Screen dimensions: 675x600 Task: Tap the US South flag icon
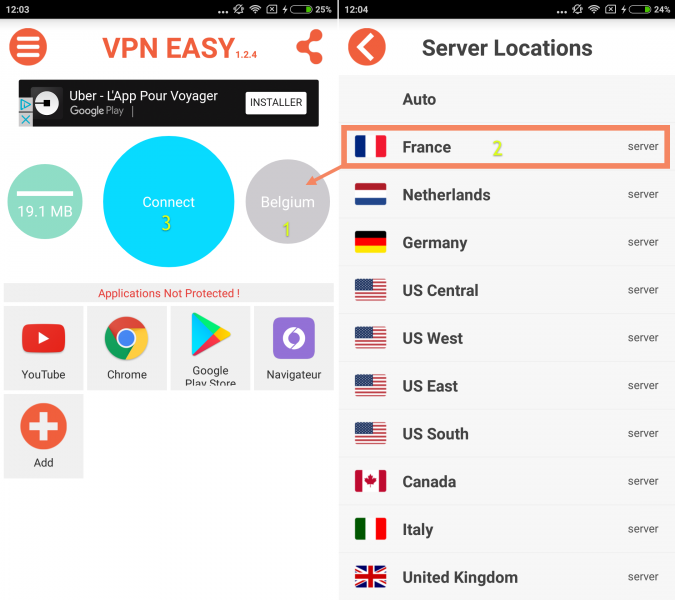pos(370,433)
